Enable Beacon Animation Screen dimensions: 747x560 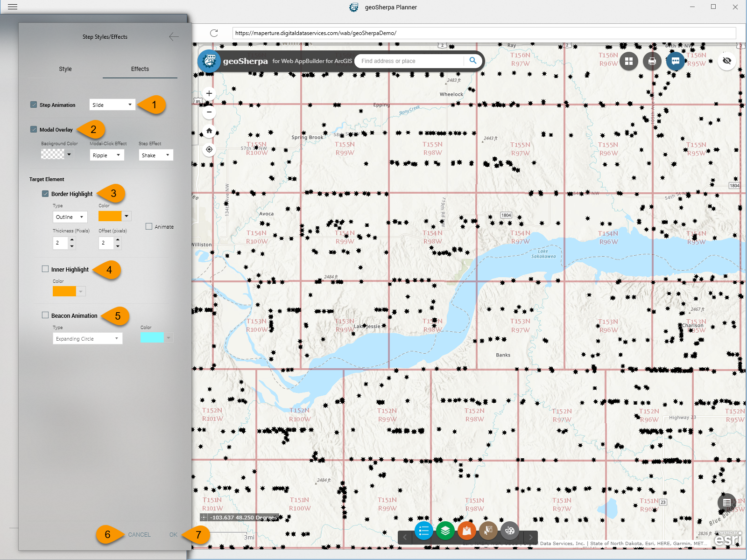point(45,315)
